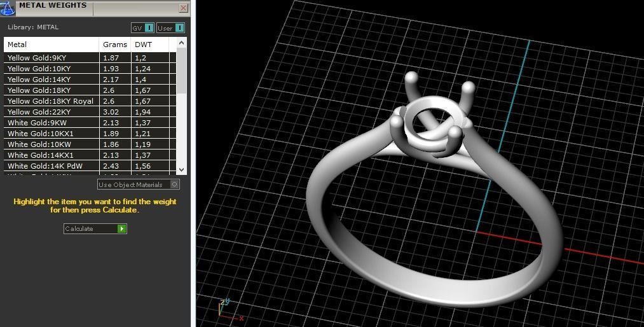644x327 pixels.
Task: Toggle Use Object Materials option
Action: 139,184
